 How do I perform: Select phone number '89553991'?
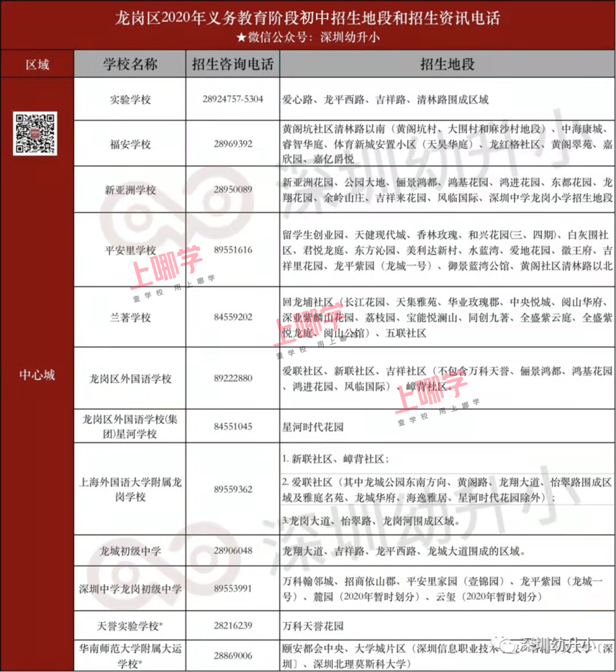coord(233,589)
